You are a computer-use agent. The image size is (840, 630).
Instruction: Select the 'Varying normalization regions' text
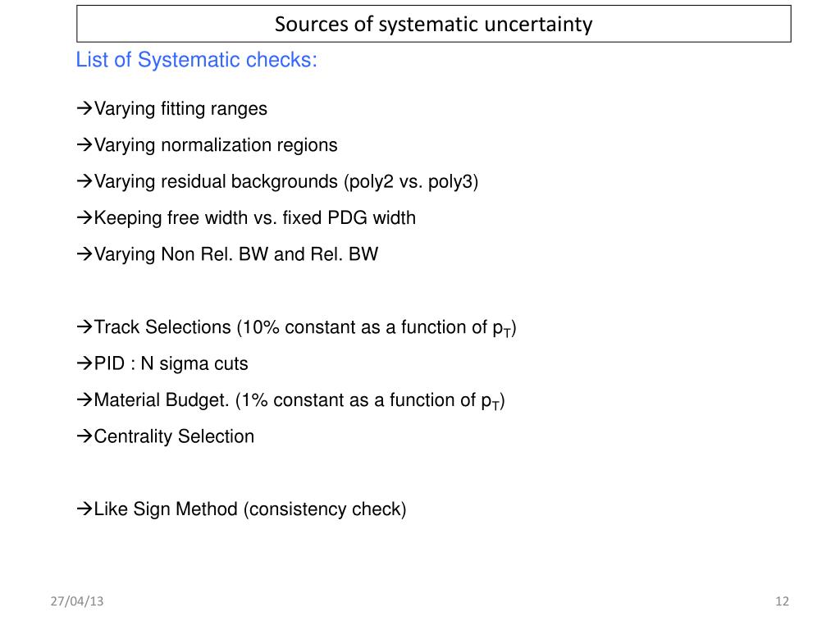216,145
